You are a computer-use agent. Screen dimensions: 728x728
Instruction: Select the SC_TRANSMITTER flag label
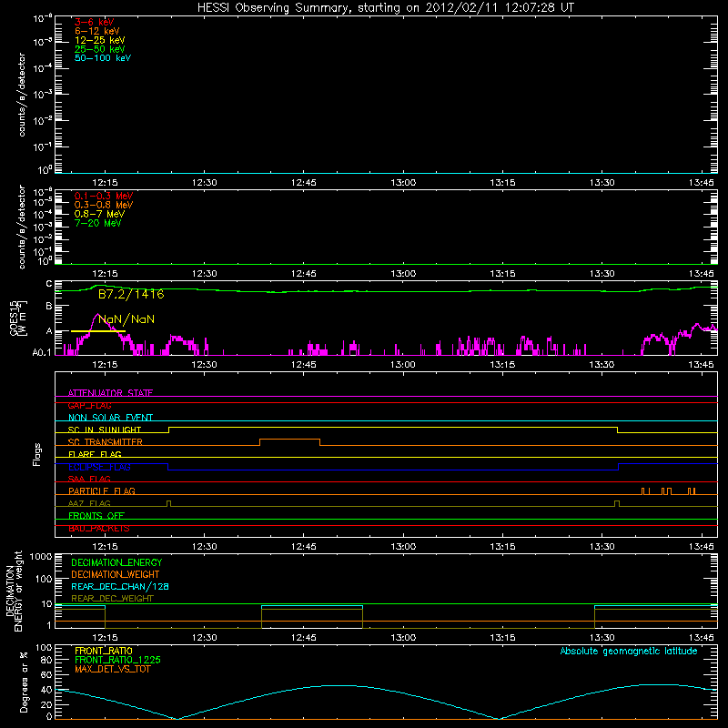point(106,442)
